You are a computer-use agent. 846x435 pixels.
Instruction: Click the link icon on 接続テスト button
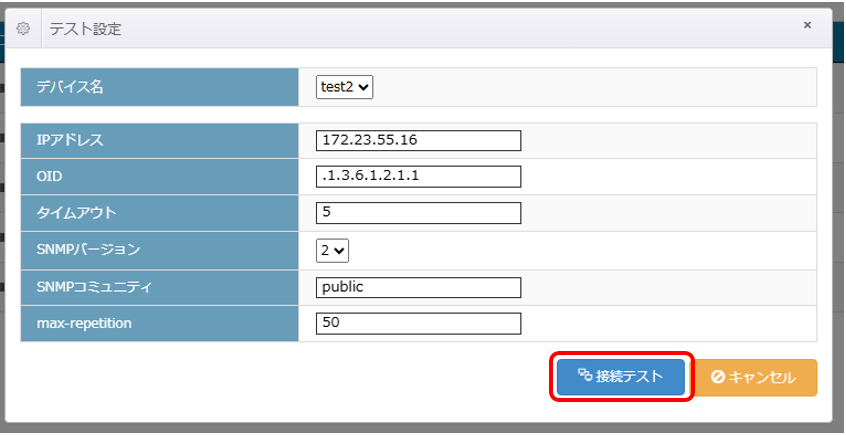point(585,377)
